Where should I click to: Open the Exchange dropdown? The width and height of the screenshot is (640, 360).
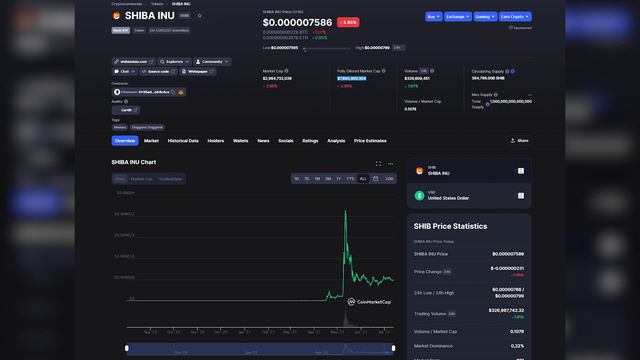point(458,17)
